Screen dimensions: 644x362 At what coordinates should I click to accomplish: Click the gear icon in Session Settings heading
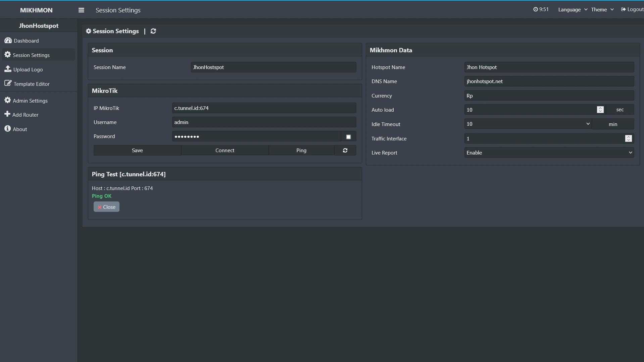[x=89, y=31]
